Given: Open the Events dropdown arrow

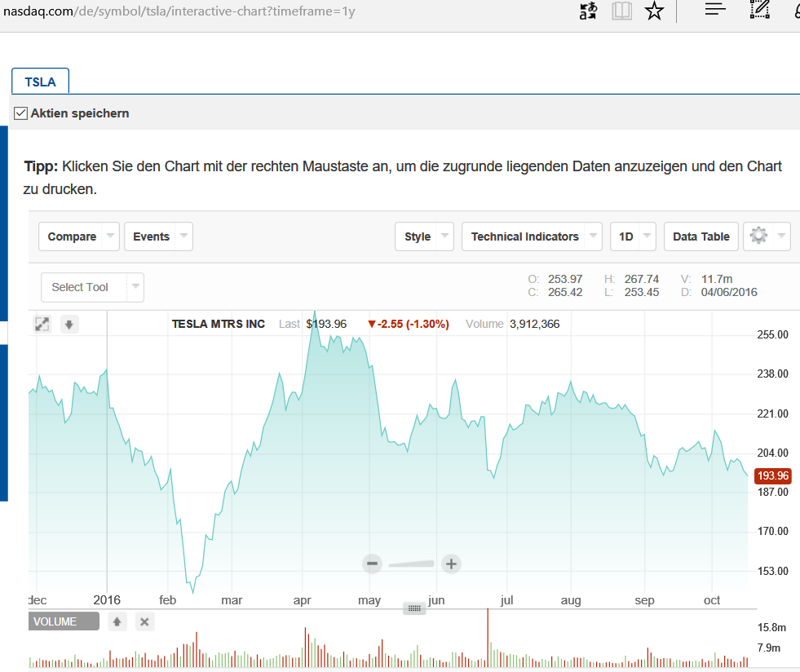Looking at the screenshot, I should click(183, 236).
